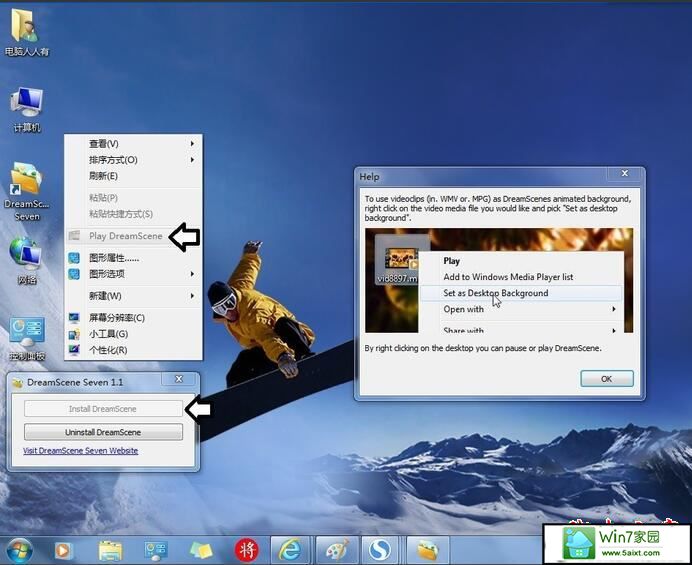
Task: Open Control Panel taskbar icon
Action: (x=156, y=550)
